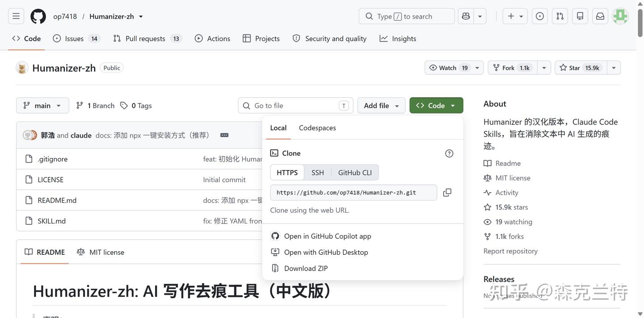Focus the 'Type / to search' field
The height and width of the screenshot is (318, 644).
coord(407,16)
